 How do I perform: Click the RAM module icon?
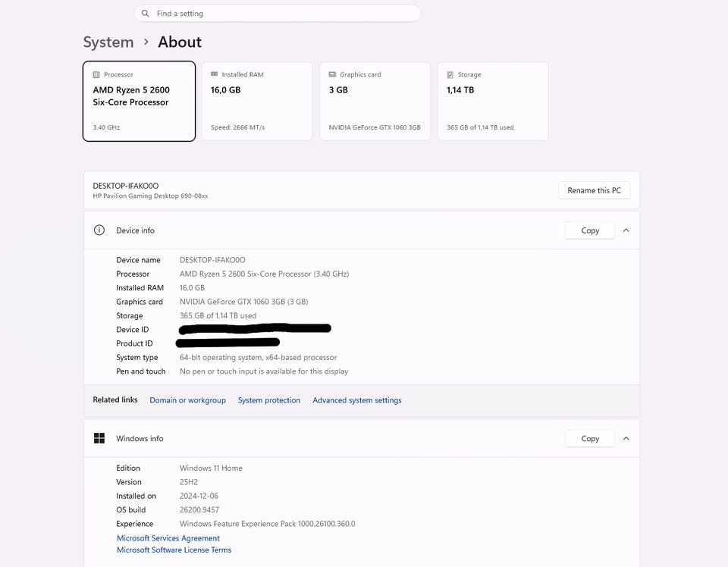(214, 74)
